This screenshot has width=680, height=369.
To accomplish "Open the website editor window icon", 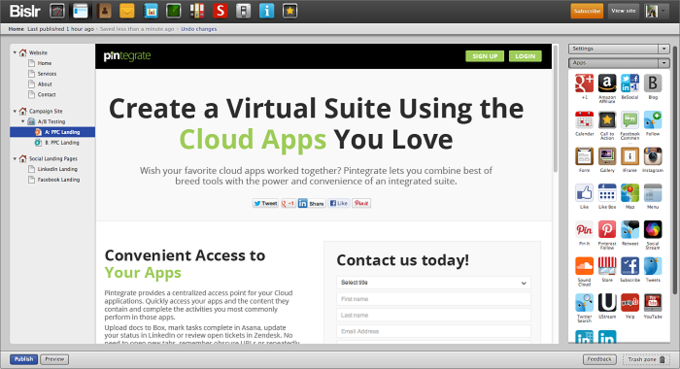I will coord(80,11).
